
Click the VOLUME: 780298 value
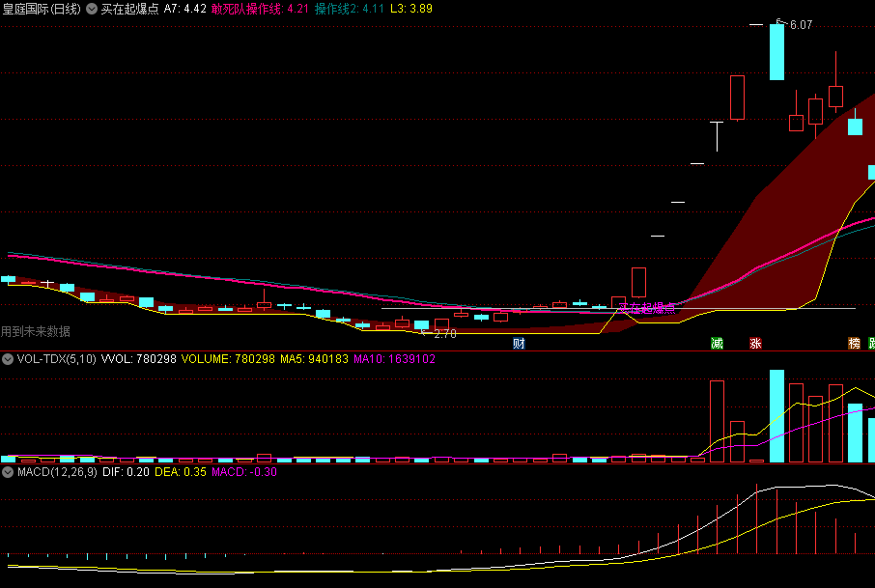click(x=228, y=359)
